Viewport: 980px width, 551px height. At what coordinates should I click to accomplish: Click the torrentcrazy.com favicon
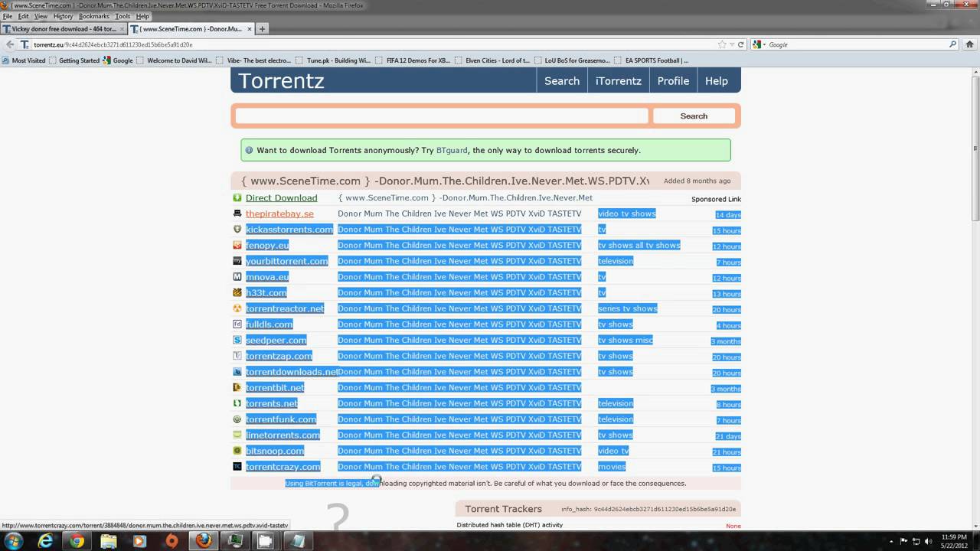[237, 466]
